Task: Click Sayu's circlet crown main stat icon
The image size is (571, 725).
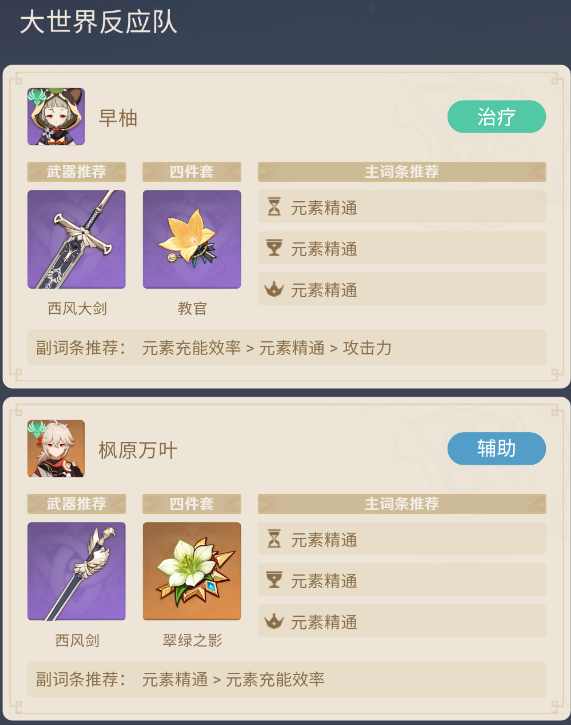Action: pyautogui.click(x=274, y=289)
